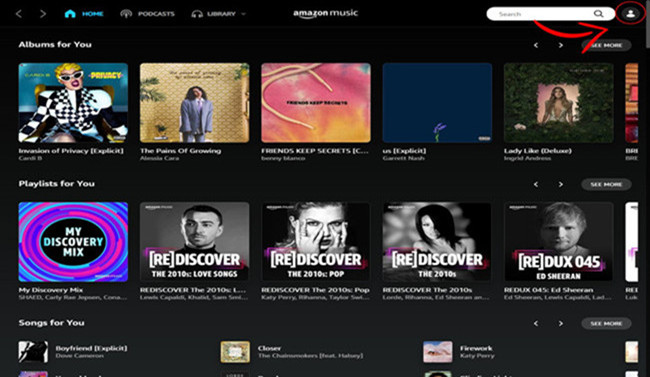Open Invasion of Privacy album cover
The image size is (650, 377).
pyautogui.click(x=73, y=103)
